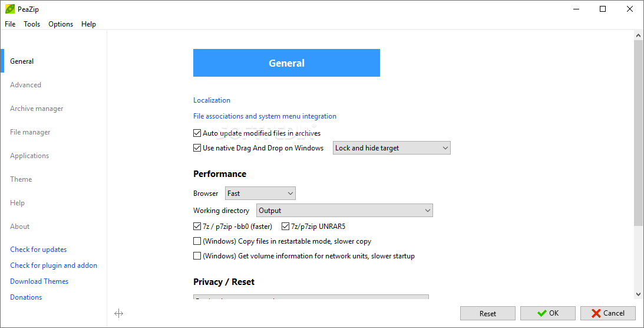Screen dimensions: 644x328
Task: Open the Browser performance dropdown set to Fast
Action: (260, 193)
